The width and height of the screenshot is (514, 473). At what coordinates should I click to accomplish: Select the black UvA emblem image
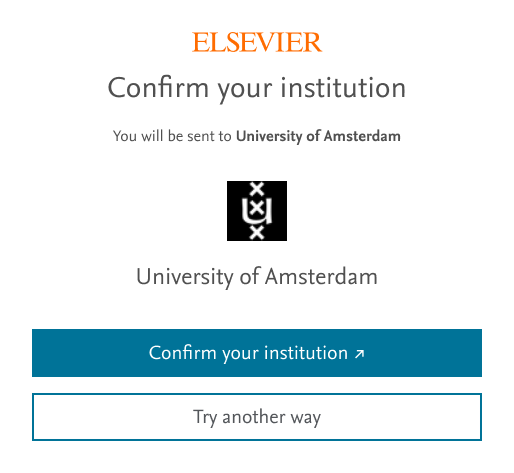click(x=257, y=211)
